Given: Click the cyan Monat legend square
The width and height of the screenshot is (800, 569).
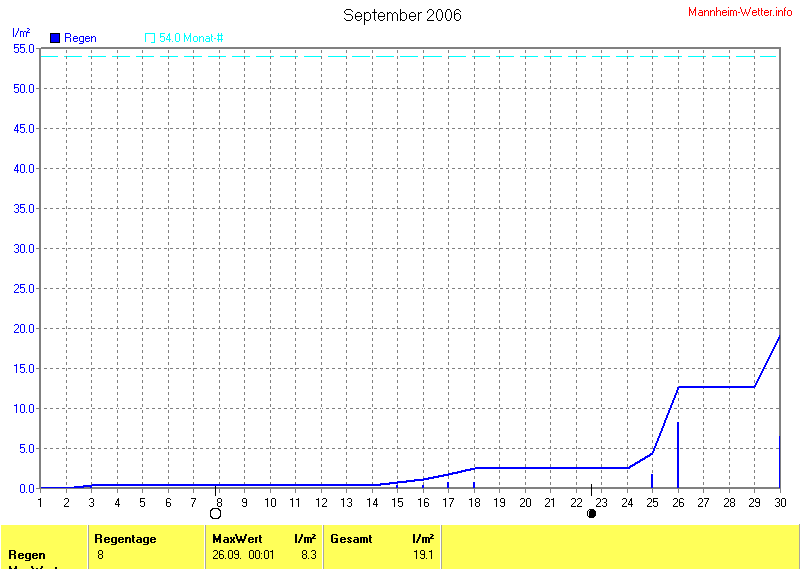Looking at the screenshot, I should [150, 38].
